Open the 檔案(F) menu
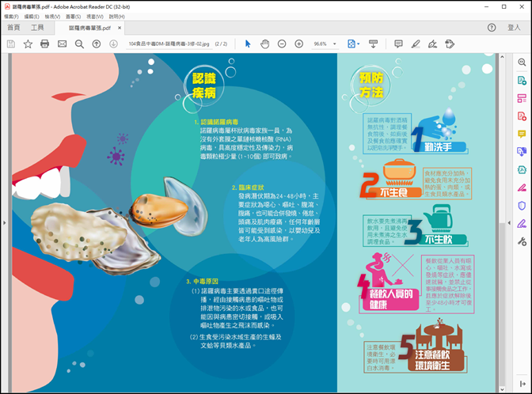 click(x=11, y=17)
